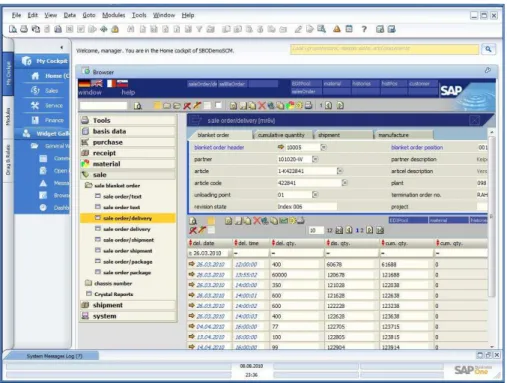Open Finance in cockpit sidebar
507x383 pixels.
point(48,120)
